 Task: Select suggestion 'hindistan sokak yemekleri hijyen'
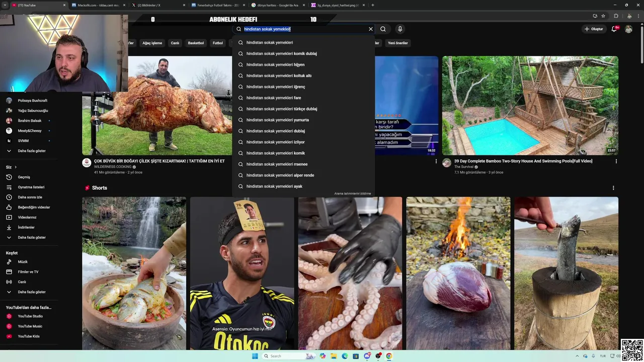tap(303, 65)
